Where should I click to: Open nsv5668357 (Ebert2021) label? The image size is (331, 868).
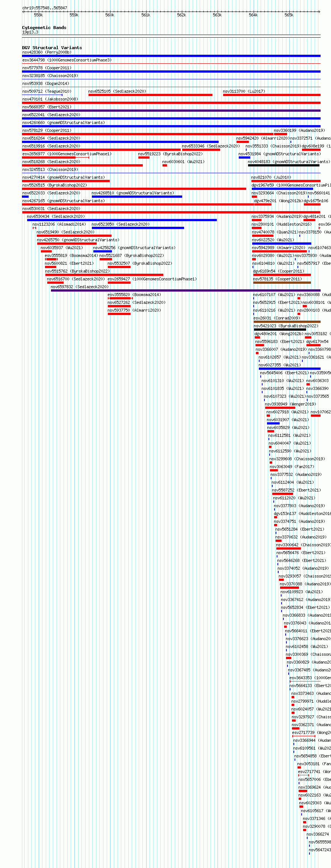(x=47, y=107)
